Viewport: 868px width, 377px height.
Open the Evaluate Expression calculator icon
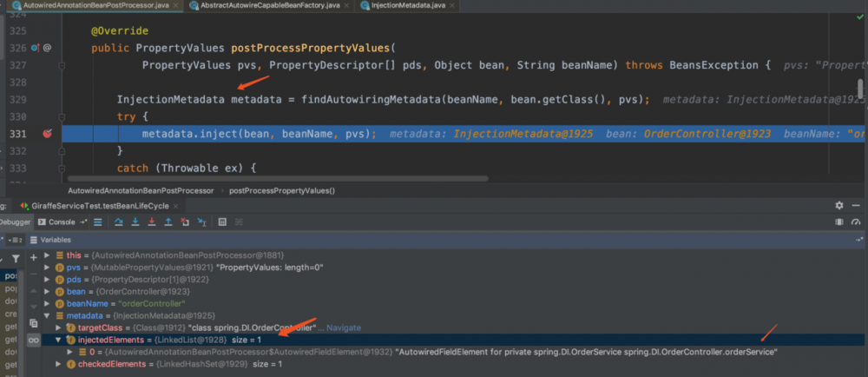pyautogui.click(x=222, y=222)
